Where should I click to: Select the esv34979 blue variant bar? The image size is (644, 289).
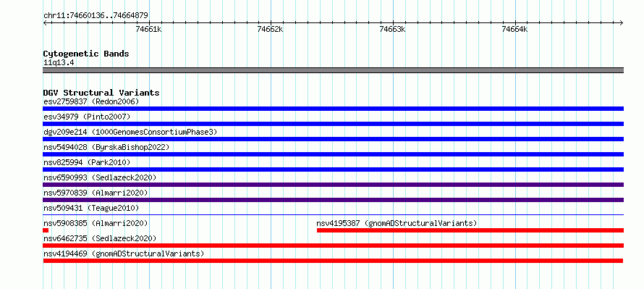click(x=333, y=124)
